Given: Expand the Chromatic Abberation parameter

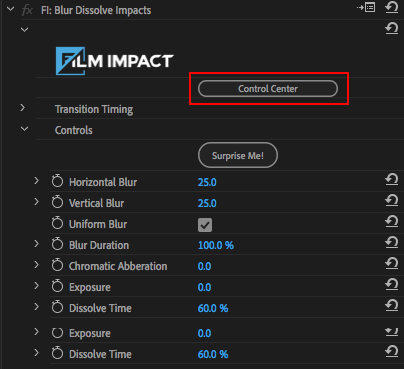Looking at the screenshot, I should pyautogui.click(x=36, y=265).
